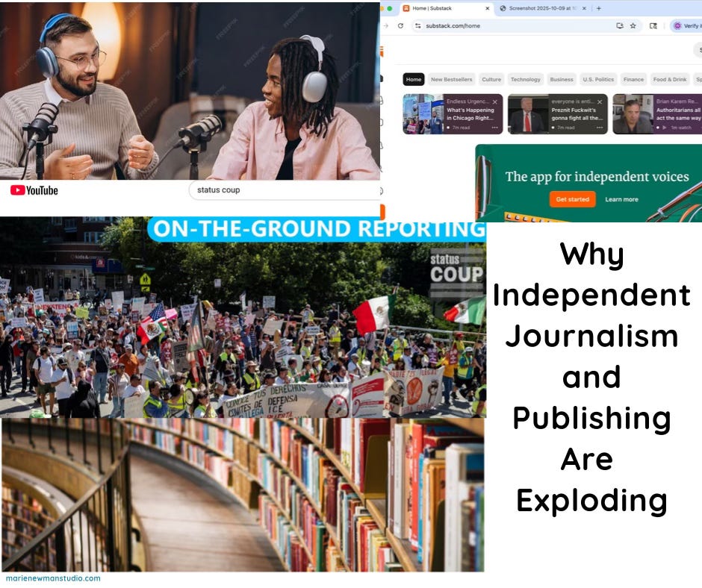Close the Screenshot 2025-10-09 tab
Image resolution: width=702 pixels, height=588 pixels.
584,8
